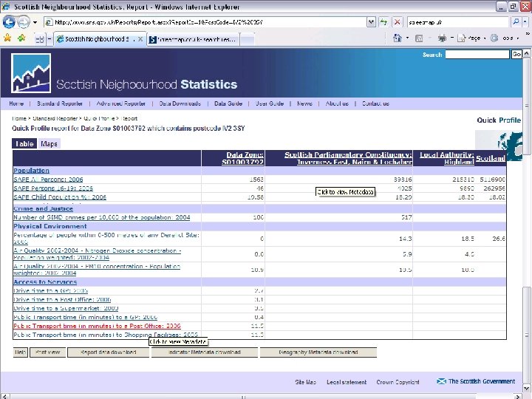Open Drive time to a Supermarket indicator
Image resolution: width=532 pixels, height=399 pixels.
(x=66, y=308)
